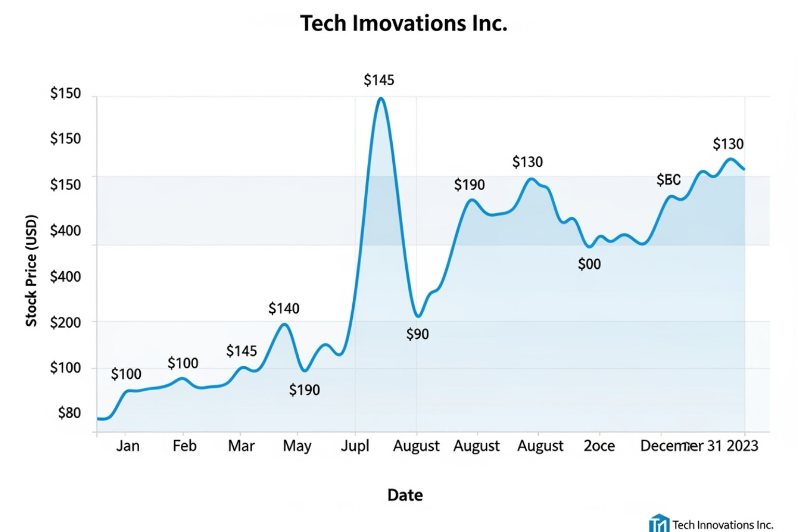Click the $90 data label
This screenshot has width=798, height=532.
[418, 334]
